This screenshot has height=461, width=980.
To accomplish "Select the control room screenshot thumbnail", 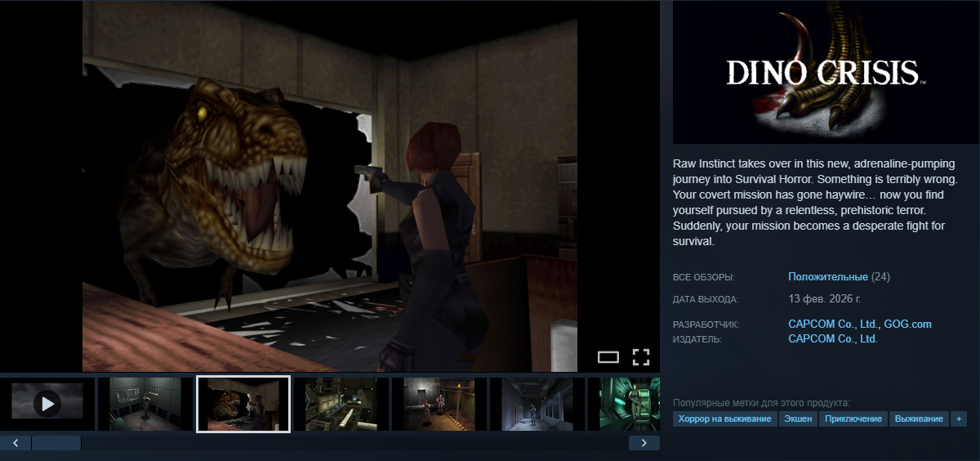I will click(x=341, y=404).
